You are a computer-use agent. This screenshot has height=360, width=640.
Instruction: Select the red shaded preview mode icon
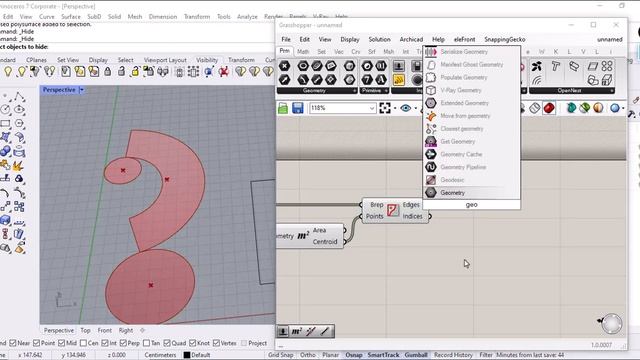pos(549,108)
